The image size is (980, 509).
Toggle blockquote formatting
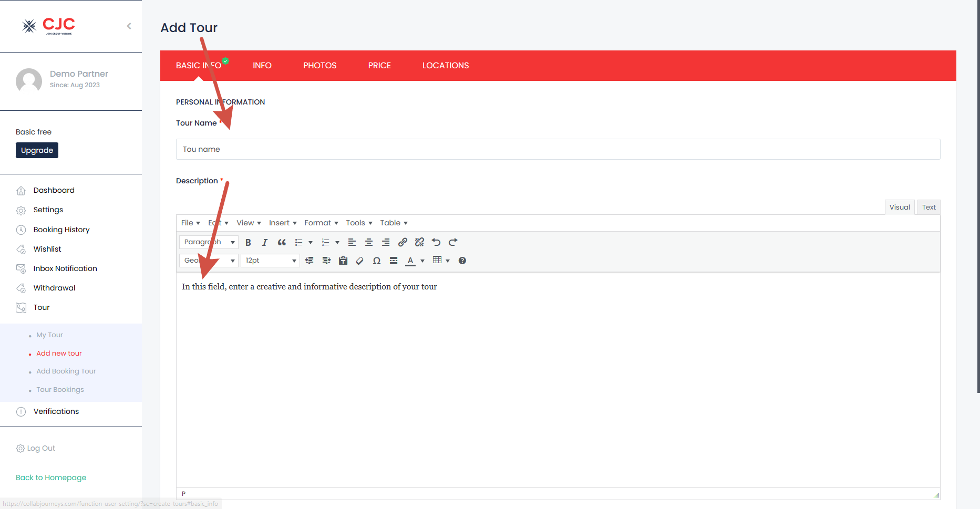[x=282, y=242]
